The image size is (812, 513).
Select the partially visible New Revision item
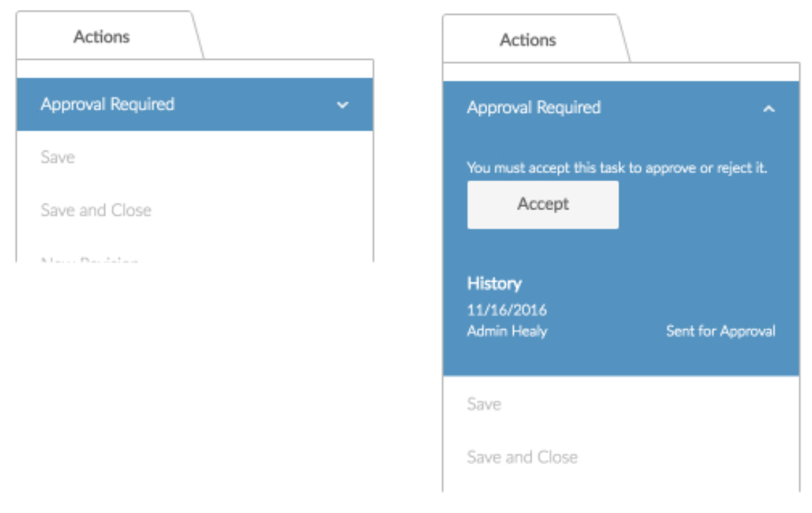tap(89, 259)
